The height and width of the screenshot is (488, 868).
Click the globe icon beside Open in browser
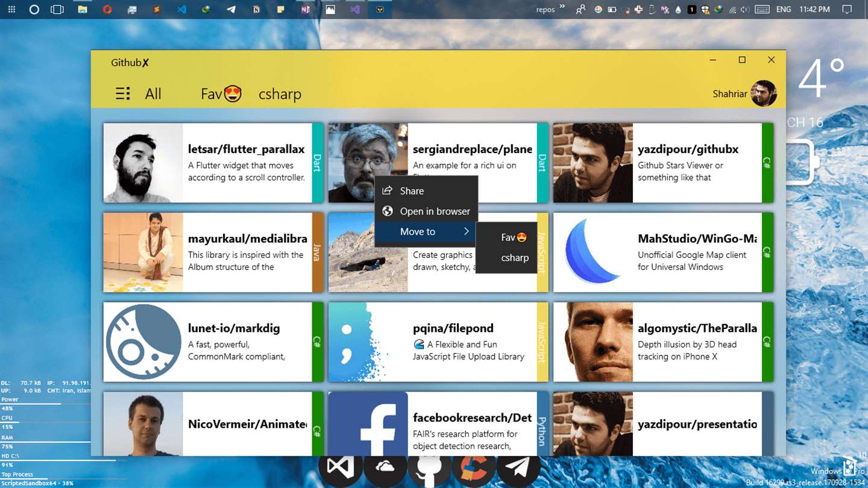388,211
